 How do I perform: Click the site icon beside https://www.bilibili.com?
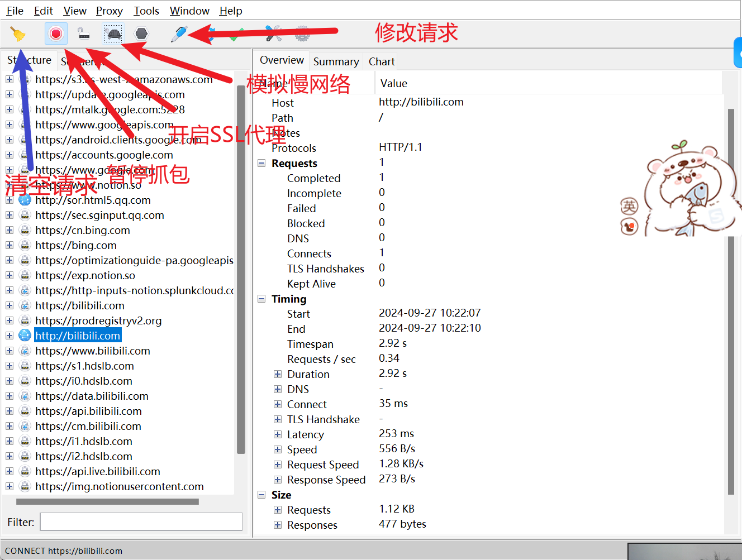(25, 351)
